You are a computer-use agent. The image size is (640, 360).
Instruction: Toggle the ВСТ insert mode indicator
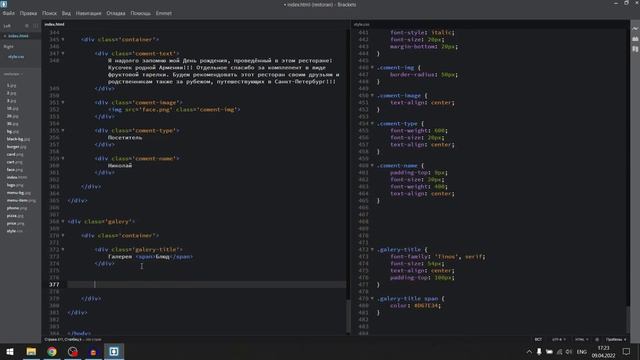(538, 340)
